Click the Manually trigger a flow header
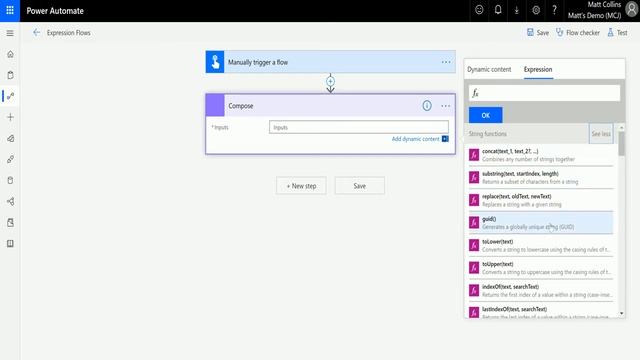The height and width of the screenshot is (360, 640). coord(331,62)
